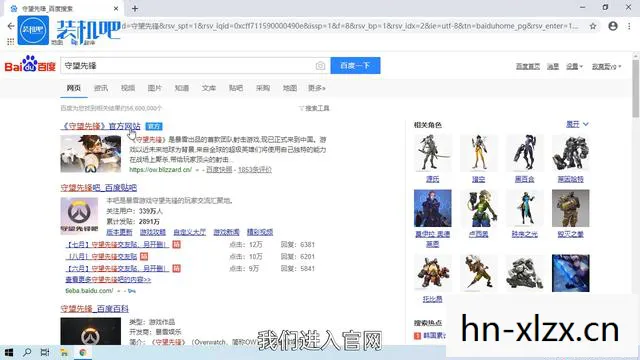Switch to the 图片 tab
Viewport: 640px width, 360px height.
[x=155, y=88]
